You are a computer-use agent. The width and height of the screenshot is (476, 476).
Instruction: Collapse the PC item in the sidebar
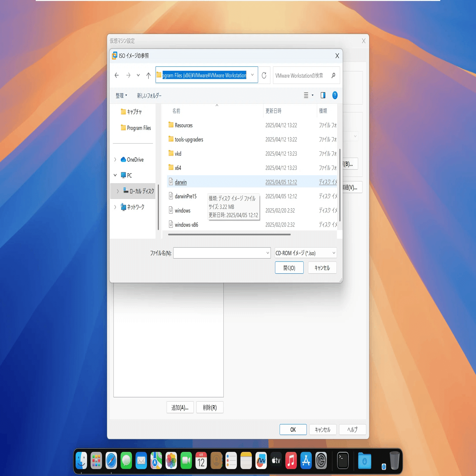[x=115, y=175]
